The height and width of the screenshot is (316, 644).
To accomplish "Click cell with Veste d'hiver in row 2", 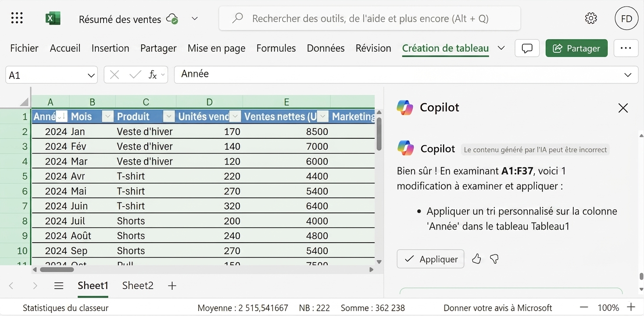I will 146,131.
